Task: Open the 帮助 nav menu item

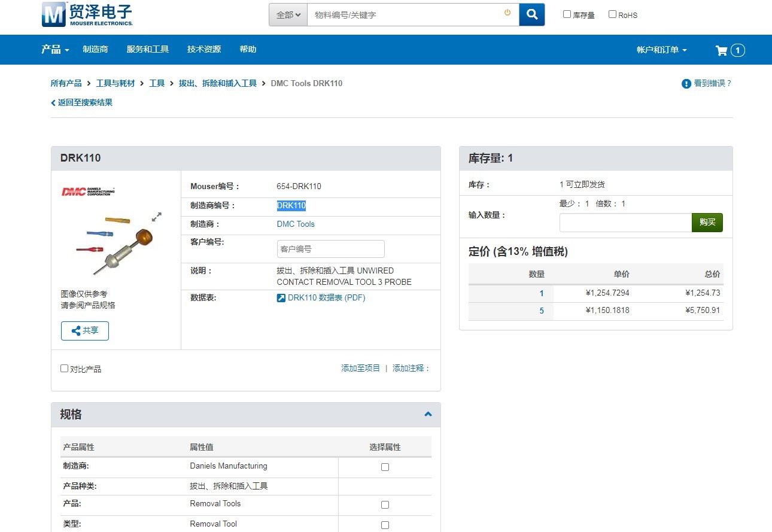Action: coord(248,50)
